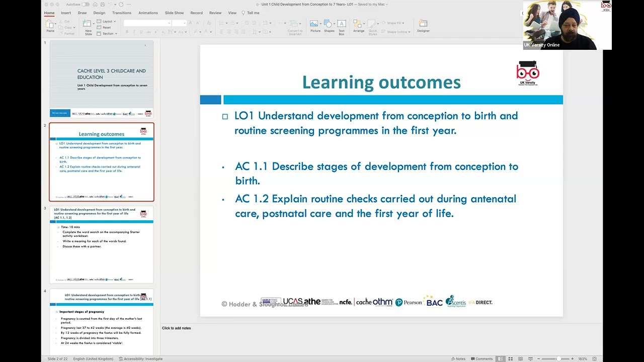Click Accessibility: Investigate in status bar
Image resolution: width=644 pixels, height=362 pixels.
[x=141, y=359]
